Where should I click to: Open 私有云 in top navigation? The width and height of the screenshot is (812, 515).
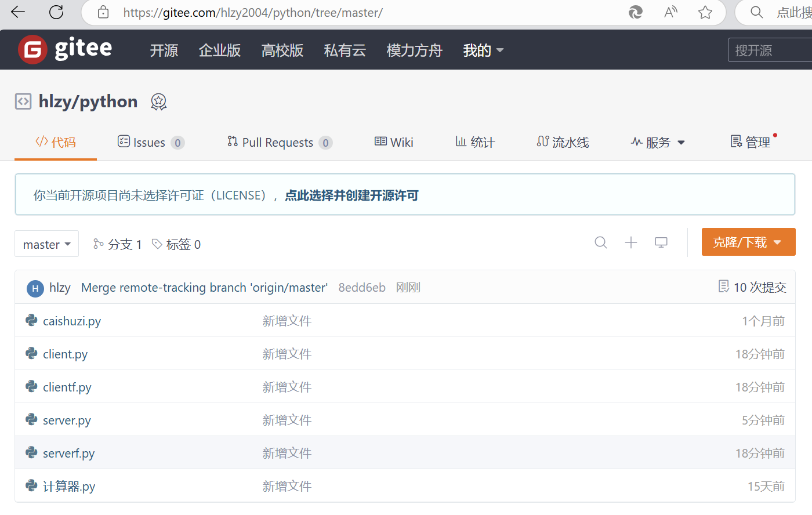click(345, 50)
